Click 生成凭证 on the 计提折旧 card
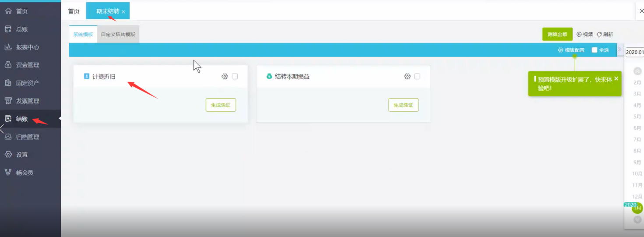Viewport: 644px width, 237px height. [x=221, y=105]
